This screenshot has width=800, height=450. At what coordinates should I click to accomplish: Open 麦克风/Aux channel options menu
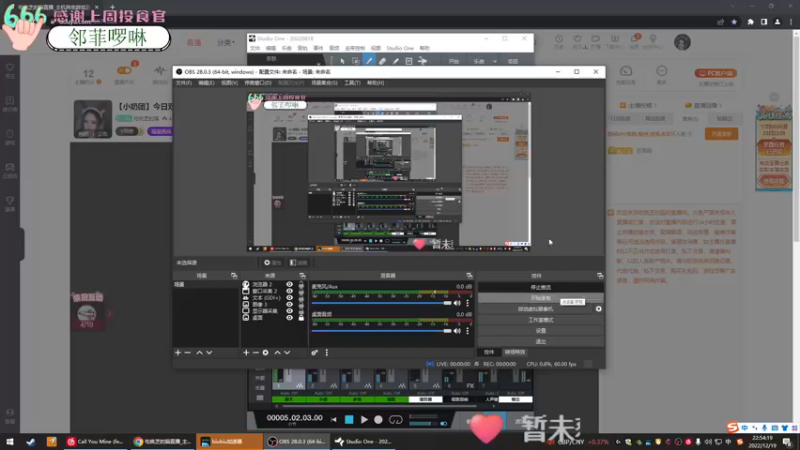467,303
